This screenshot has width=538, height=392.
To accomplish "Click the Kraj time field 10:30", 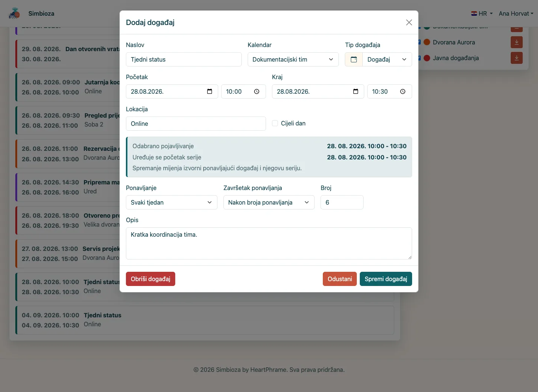I will [x=390, y=91].
